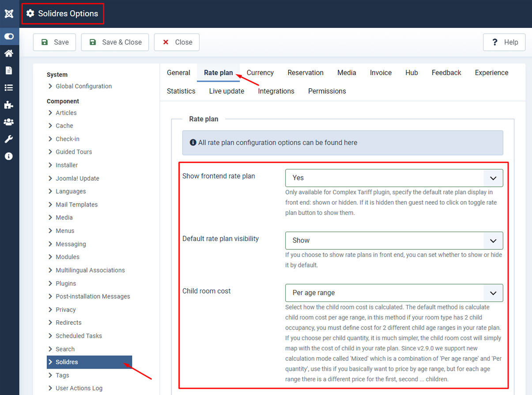Switch to the Reservation tab
The height and width of the screenshot is (395, 532).
click(306, 73)
